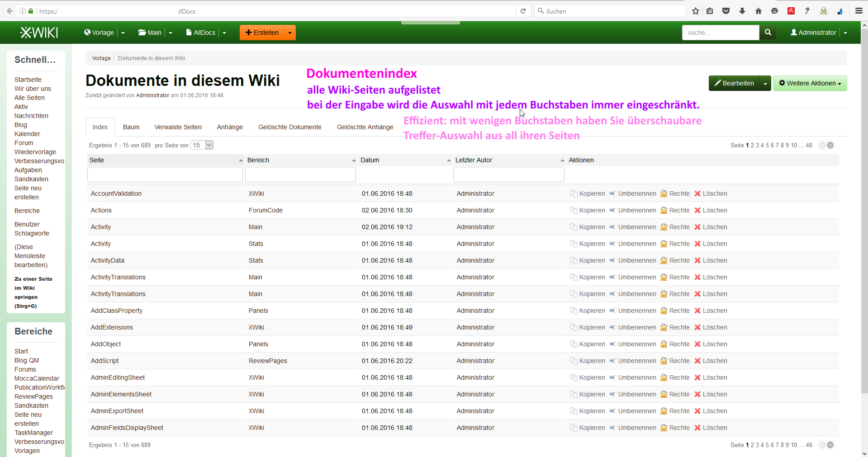Switch to the Verwaiste Seiten tab
Viewport: 868px width, 457px height.
(178, 127)
